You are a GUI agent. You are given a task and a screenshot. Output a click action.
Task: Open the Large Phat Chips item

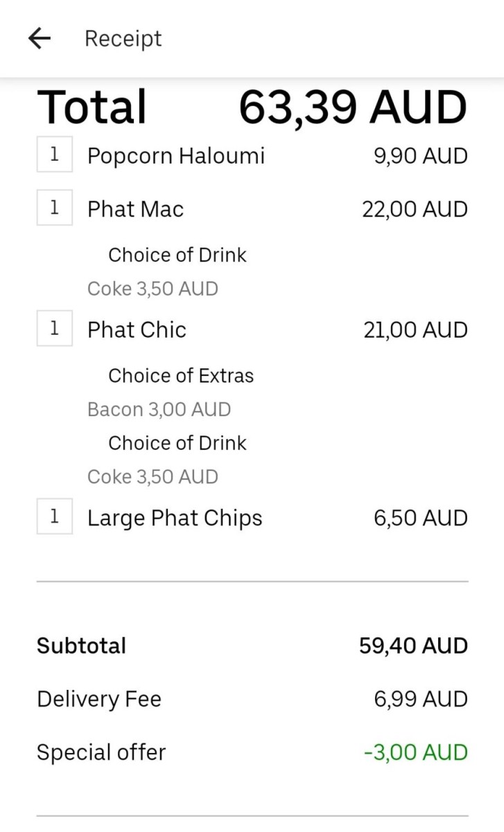click(x=175, y=519)
